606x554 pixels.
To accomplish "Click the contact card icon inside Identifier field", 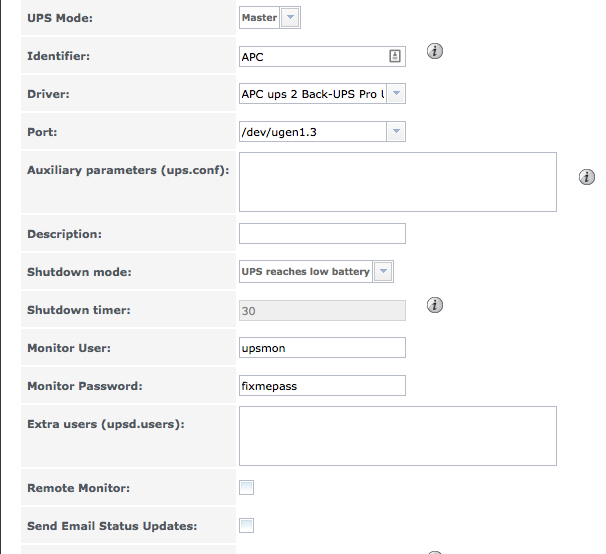I will coord(395,56).
